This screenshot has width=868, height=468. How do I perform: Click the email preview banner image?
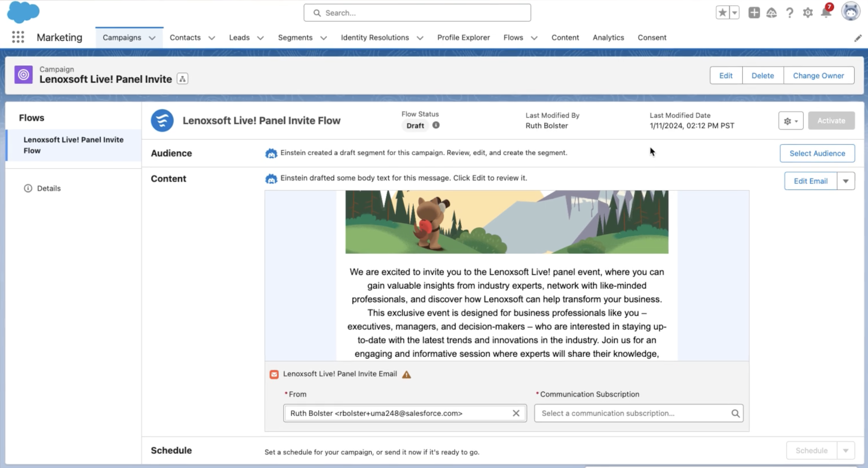tap(507, 222)
